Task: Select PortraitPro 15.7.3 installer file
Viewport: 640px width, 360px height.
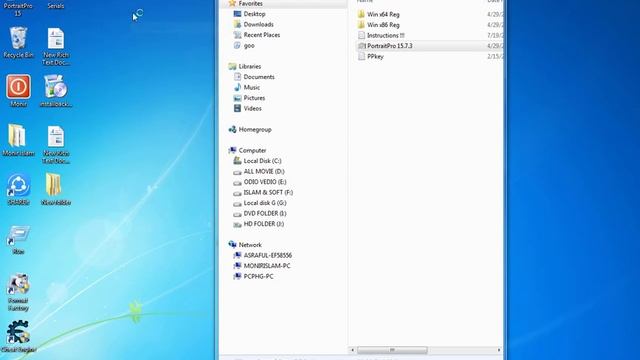Action: 385,46
